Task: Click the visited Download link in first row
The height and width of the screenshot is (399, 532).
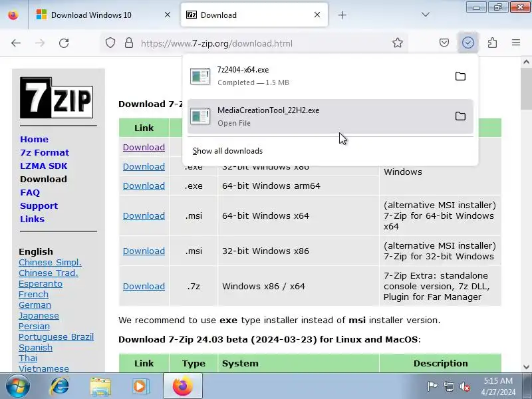Action: pos(144,147)
